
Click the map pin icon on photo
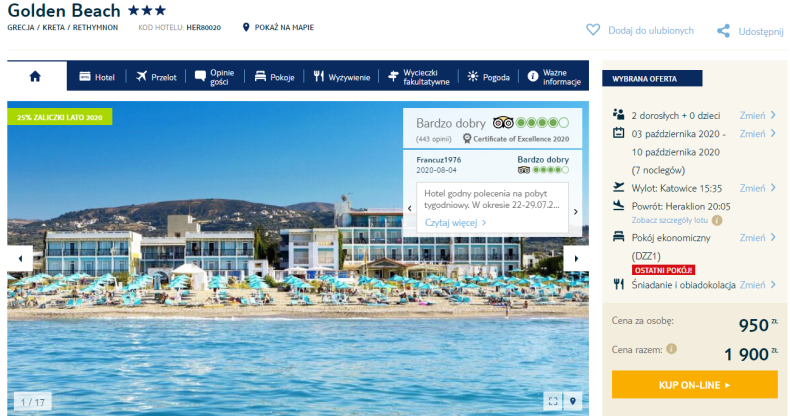click(574, 401)
